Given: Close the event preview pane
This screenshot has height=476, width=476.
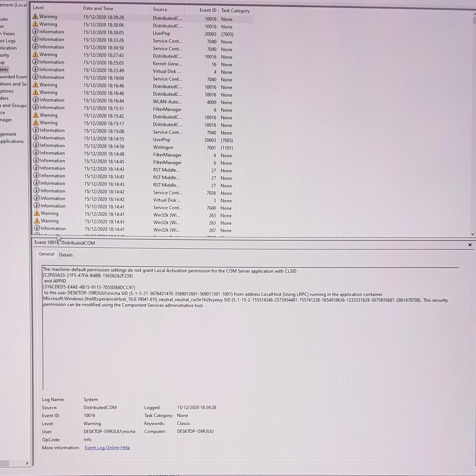Looking at the screenshot, I should pyautogui.click(x=470, y=245).
